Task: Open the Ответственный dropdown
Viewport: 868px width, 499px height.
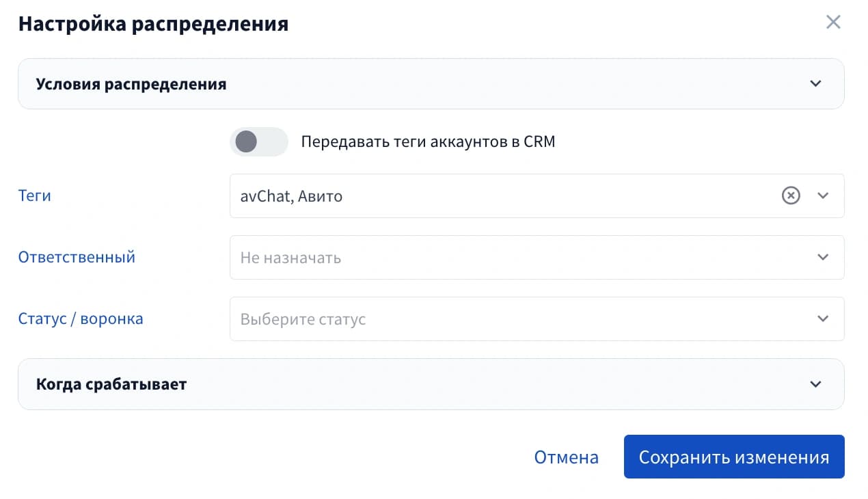Action: [x=537, y=257]
